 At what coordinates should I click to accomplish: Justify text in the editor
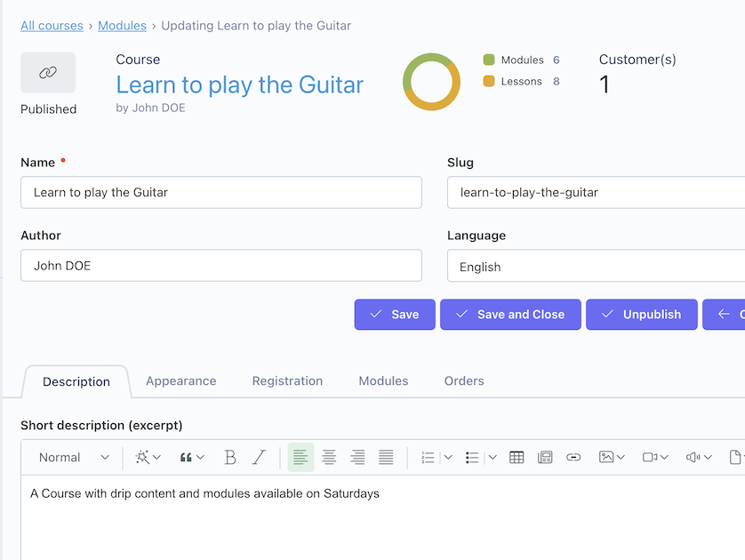pyautogui.click(x=386, y=457)
